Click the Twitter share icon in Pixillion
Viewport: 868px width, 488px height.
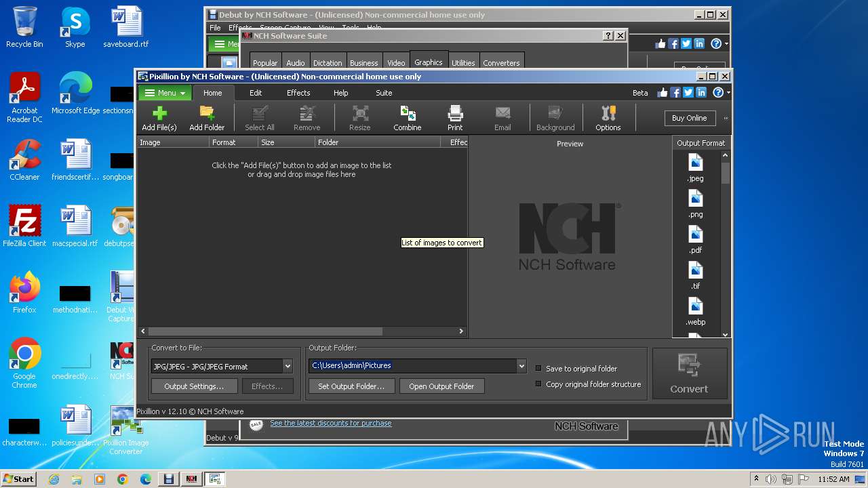click(688, 93)
